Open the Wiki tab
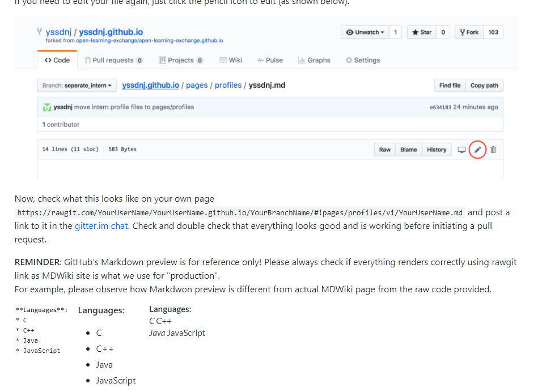The height and width of the screenshot is (392, 542). pyautogui.click(x=231, y=60)
